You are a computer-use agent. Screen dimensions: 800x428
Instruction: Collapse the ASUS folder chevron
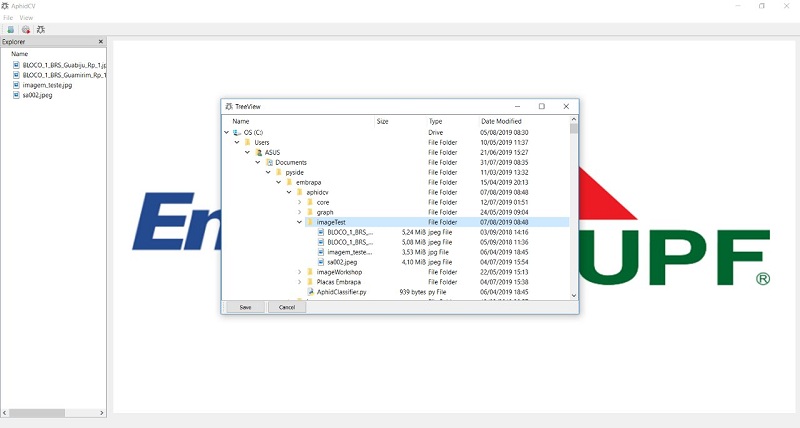[247, 153]
